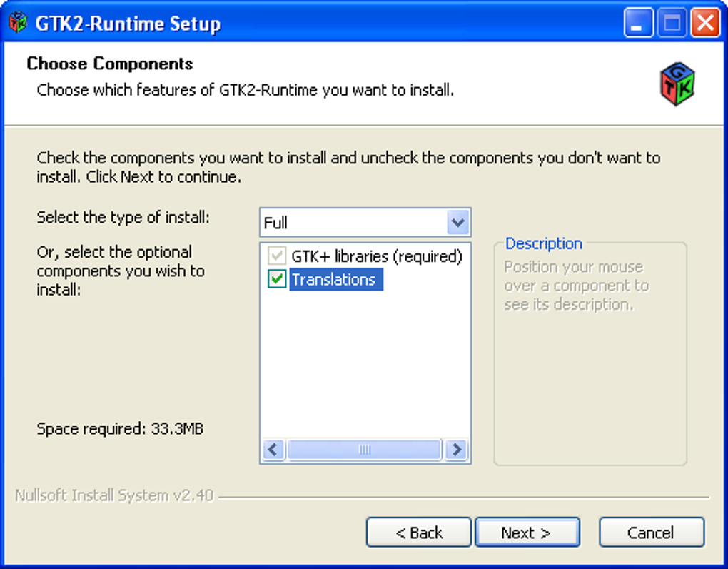Click the maximize button in the title bar
The width and height of the screenshot is (728, 569).
pos(672,24)
